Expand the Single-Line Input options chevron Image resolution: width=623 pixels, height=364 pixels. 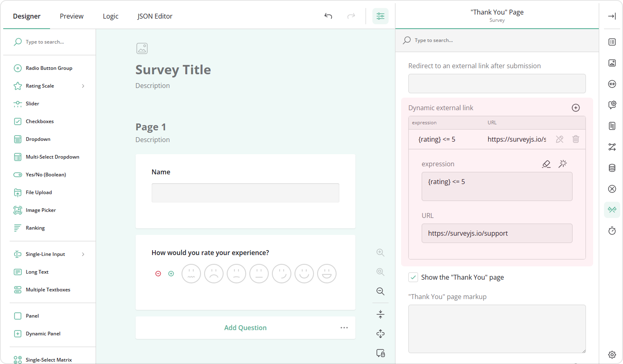(83, 254)
